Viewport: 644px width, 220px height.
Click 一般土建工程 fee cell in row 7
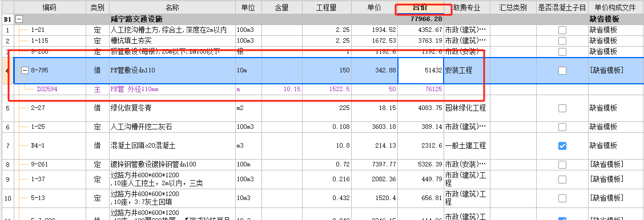pyautogui.click(x=466, y=146)
